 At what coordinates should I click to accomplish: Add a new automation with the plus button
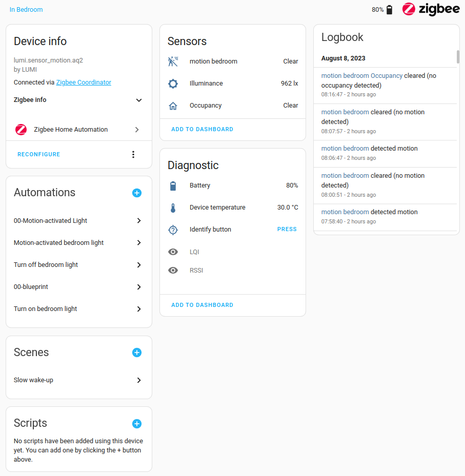click(136, 193)
